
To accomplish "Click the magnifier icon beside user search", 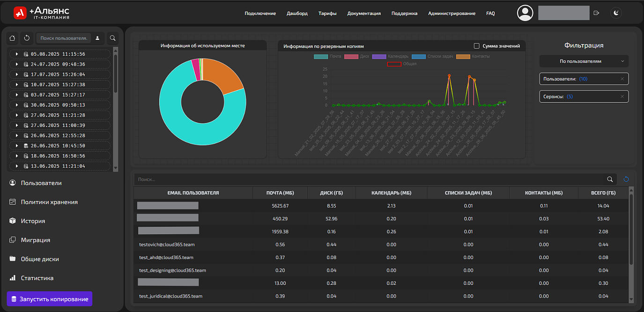I will click(112, 38).
